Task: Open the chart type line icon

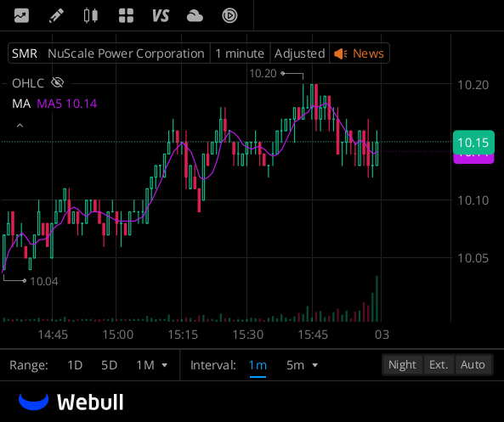Action: coord(21,15)
